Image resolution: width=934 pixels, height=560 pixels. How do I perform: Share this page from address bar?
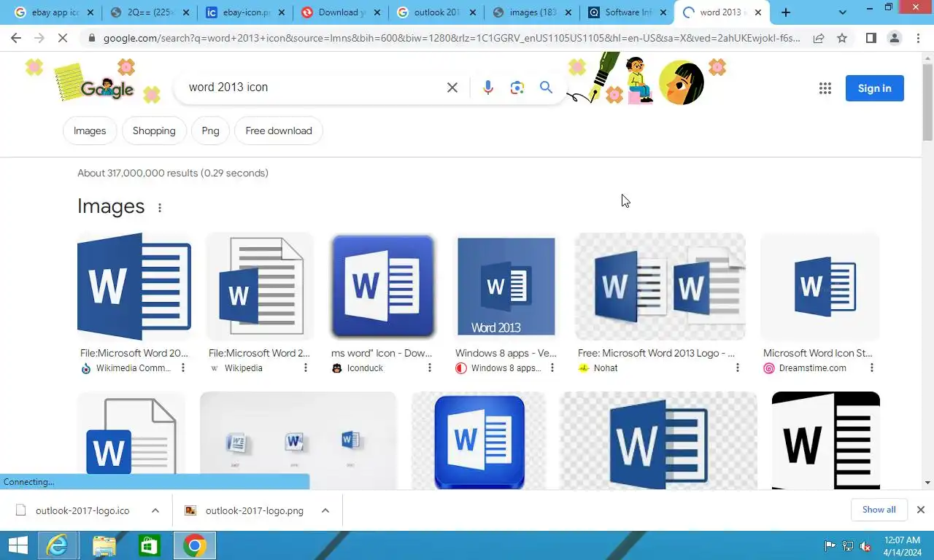819,38
